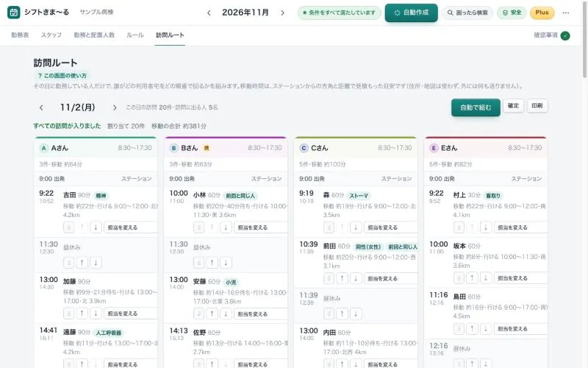Go to the day before 11/2(月)
The width and height of the screenshot is (588, 368).
pos(41,107)
